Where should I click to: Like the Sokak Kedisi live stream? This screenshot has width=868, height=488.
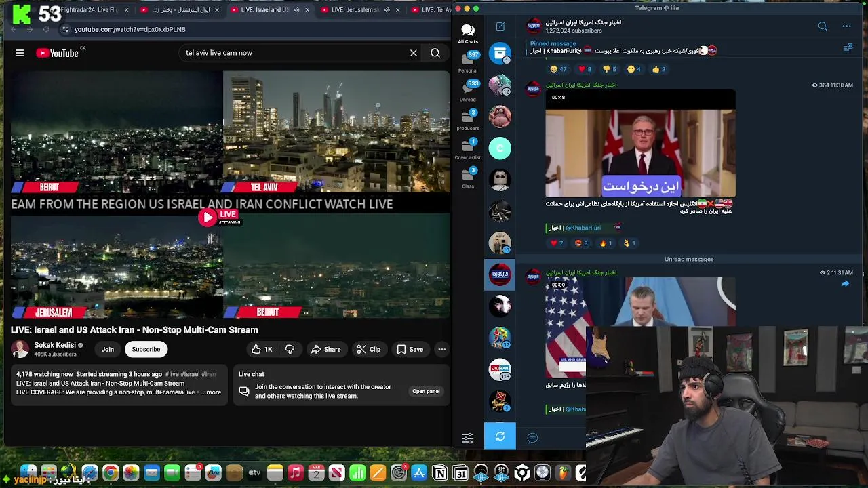coord(262,350)
